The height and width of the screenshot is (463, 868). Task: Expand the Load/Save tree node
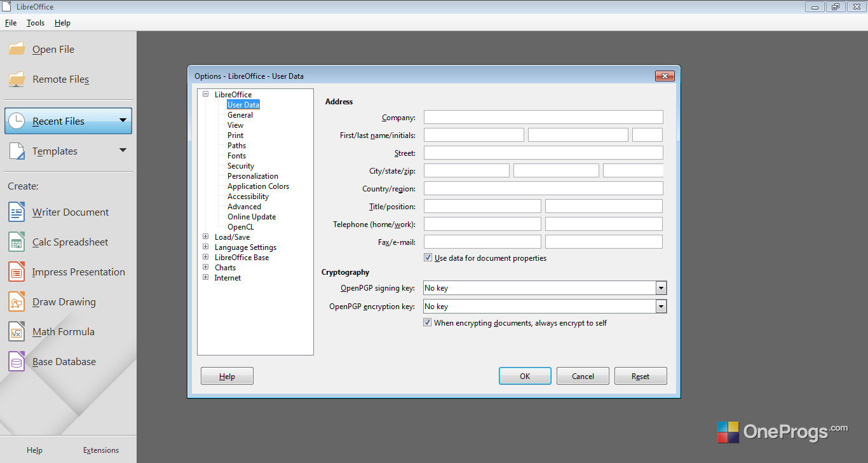coord(205,237)
